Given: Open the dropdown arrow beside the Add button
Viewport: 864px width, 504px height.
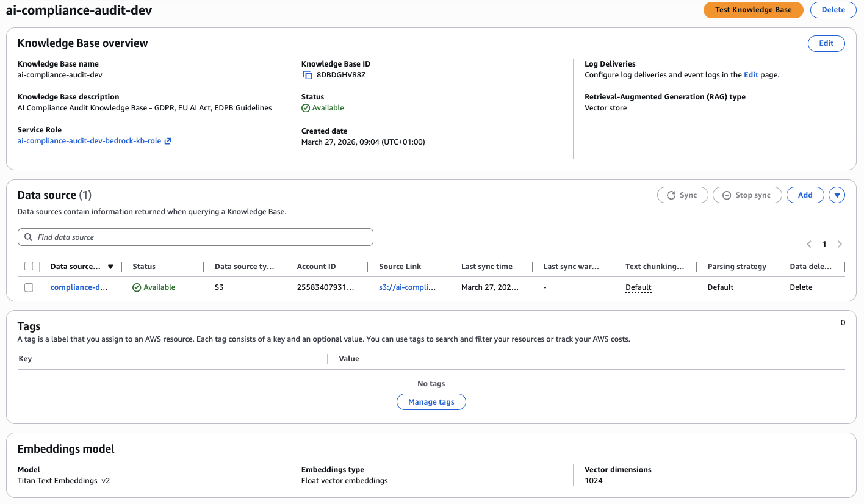Looking at the screenshot, I should (x=837, y=195).
